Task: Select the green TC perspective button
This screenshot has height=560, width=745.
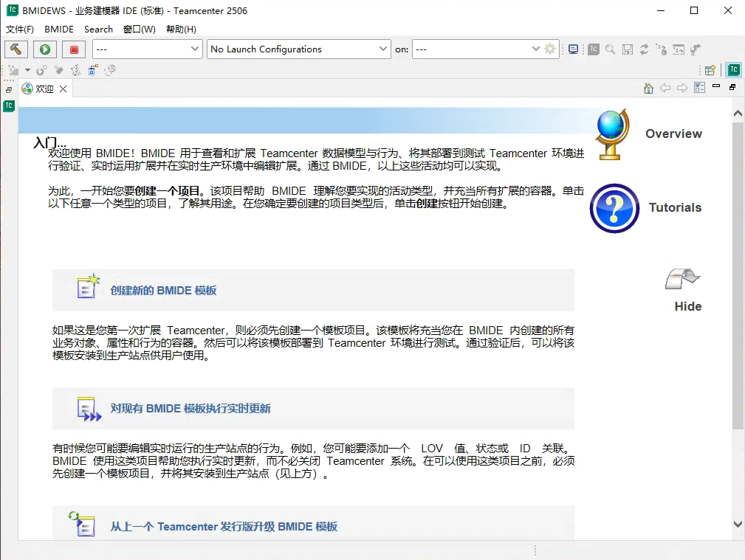Action: point(734,70)
